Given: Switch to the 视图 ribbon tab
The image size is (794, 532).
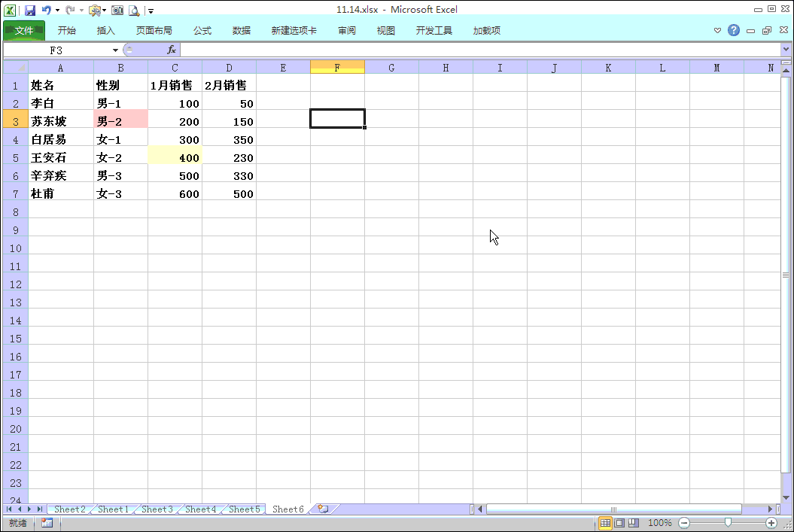Looking at the screenshot, I should click(386, 30).
